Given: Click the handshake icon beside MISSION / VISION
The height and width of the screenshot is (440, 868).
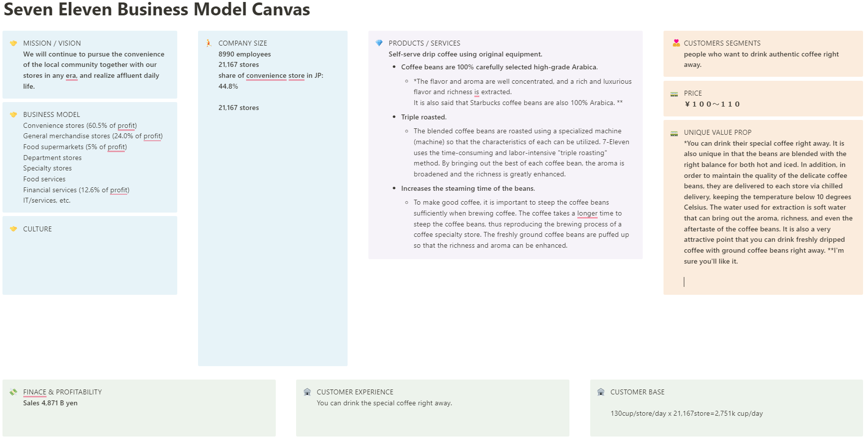Looking at the screenshot, I should click(13, 43).
